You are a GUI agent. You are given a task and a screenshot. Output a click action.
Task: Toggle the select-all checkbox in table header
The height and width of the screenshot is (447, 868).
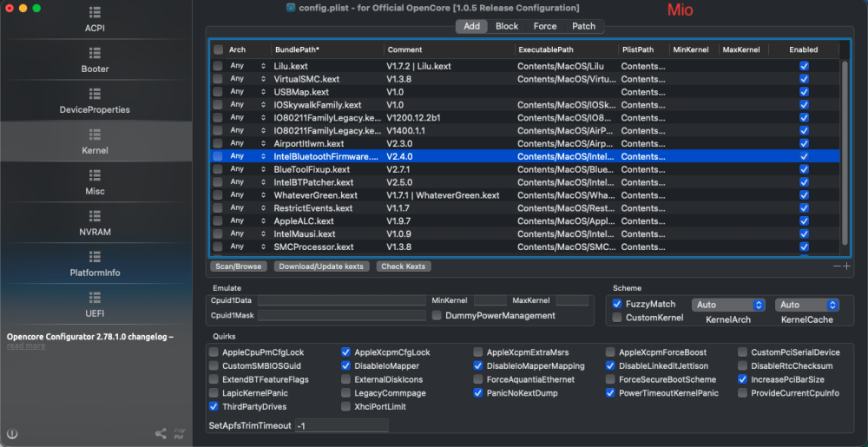click(x=218, y=49)
